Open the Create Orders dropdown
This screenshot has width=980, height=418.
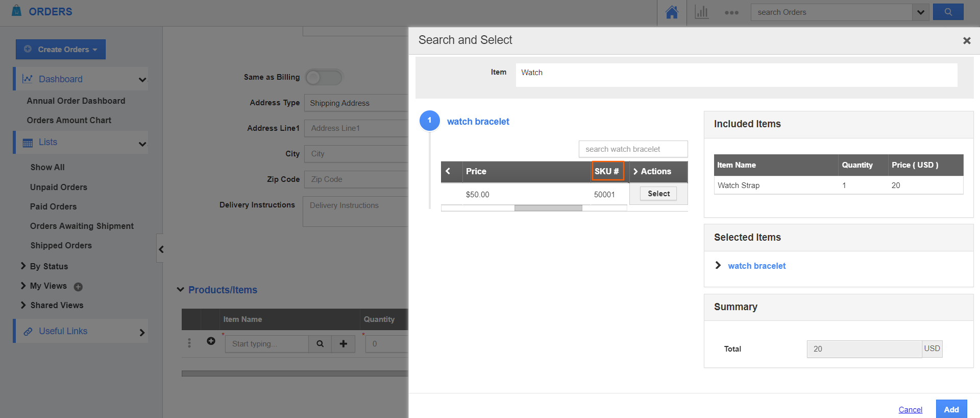pos(61,50)
